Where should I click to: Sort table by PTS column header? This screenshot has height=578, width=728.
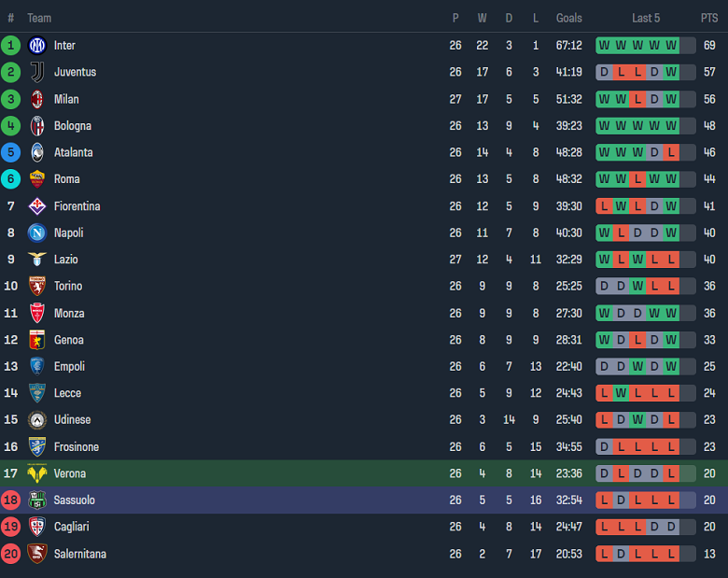point(709,18)
